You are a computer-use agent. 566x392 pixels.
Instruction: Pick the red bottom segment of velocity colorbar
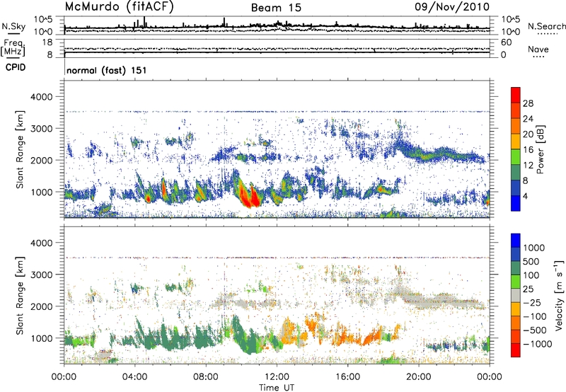coord(516,350)
